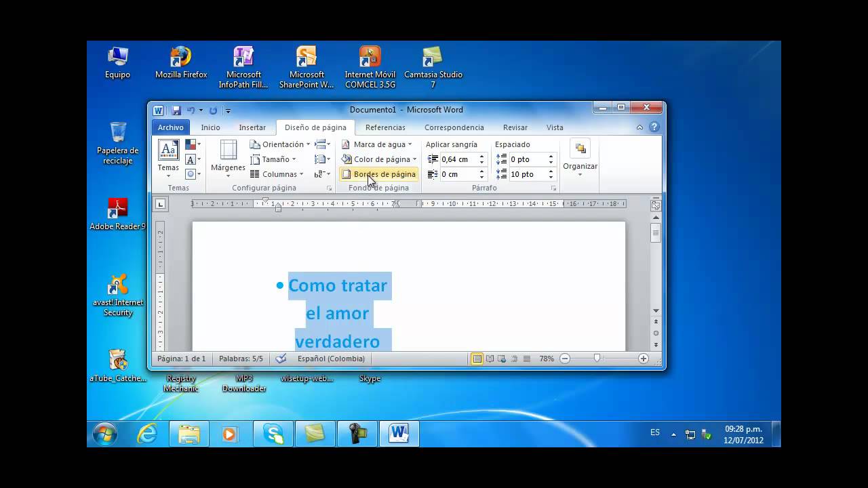Viewport: 868px width, 488px height.
Task: Select Web Layout view icon
Action: (x=502, y=359)
